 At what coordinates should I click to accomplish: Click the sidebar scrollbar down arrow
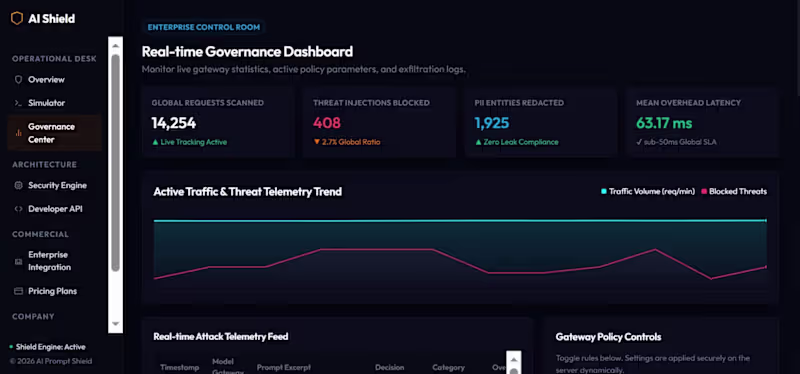[115, 324]
